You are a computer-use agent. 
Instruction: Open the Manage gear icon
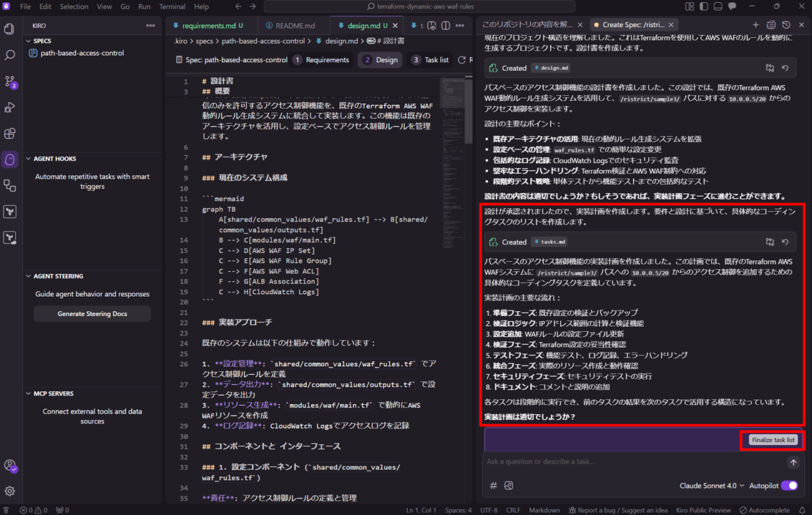[9, 491]
